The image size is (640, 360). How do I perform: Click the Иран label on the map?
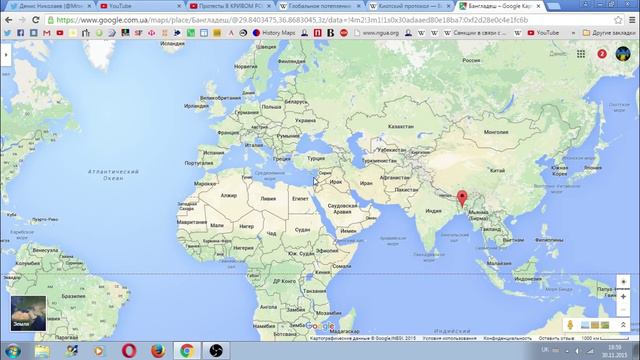tap(366, 183)
